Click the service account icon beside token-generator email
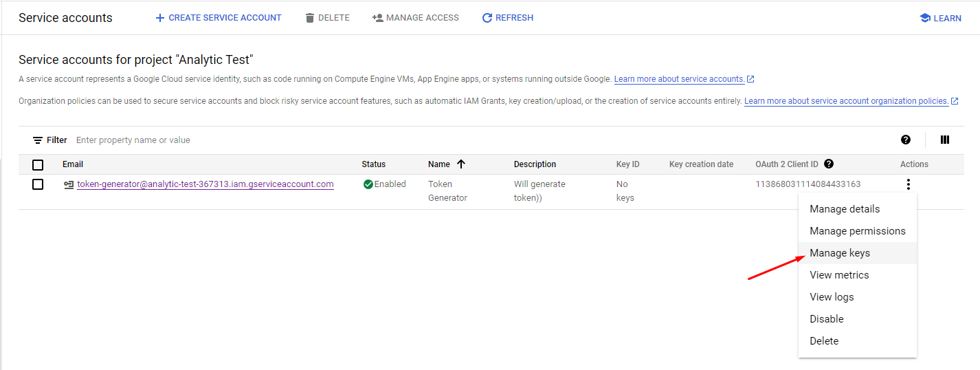The image size is (980, 370). click(x=69, y=184)
